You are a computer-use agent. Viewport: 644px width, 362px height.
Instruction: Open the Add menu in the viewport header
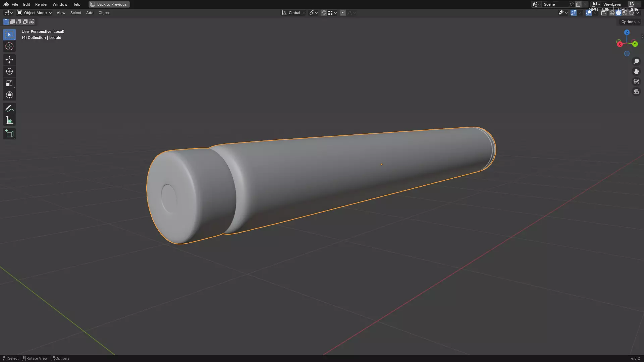click(x=90, y=13)
